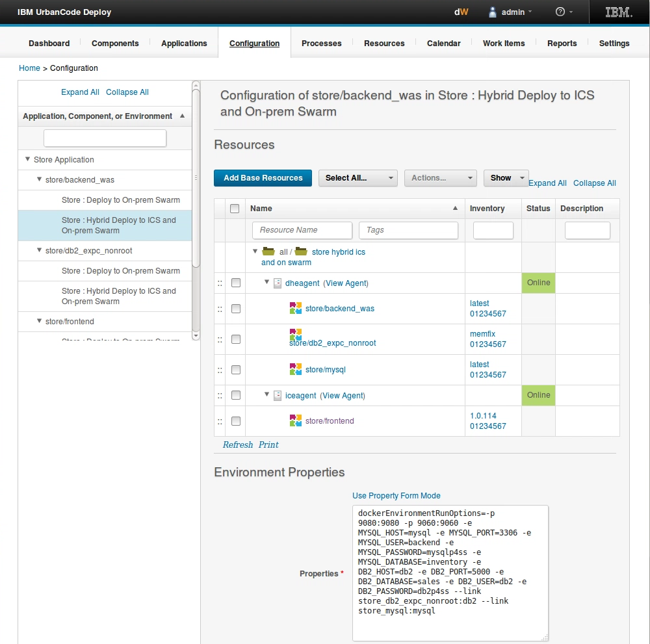Viewport: 650px width, 644px height.
Task: Click the Description filter field
Action: point(588,231)
